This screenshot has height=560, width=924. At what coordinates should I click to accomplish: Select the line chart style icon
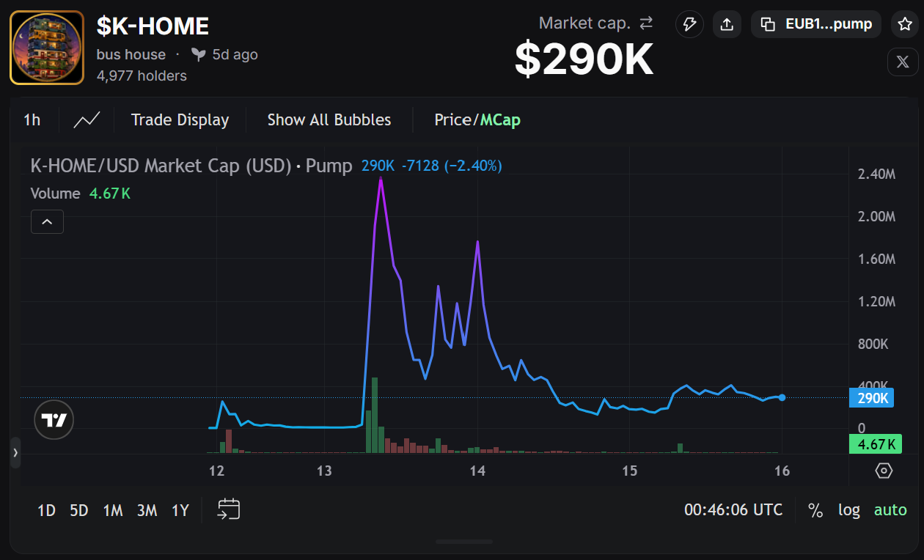tap(87, 119)
